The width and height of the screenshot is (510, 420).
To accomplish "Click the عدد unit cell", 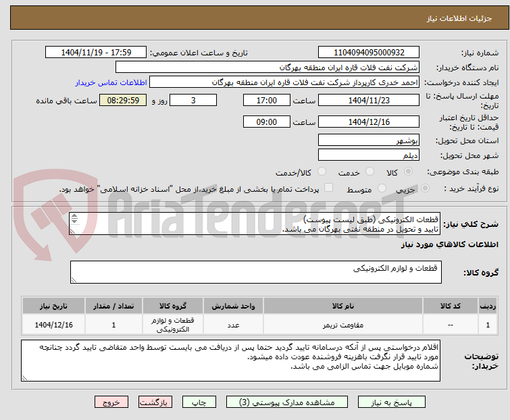I will 233,325.
